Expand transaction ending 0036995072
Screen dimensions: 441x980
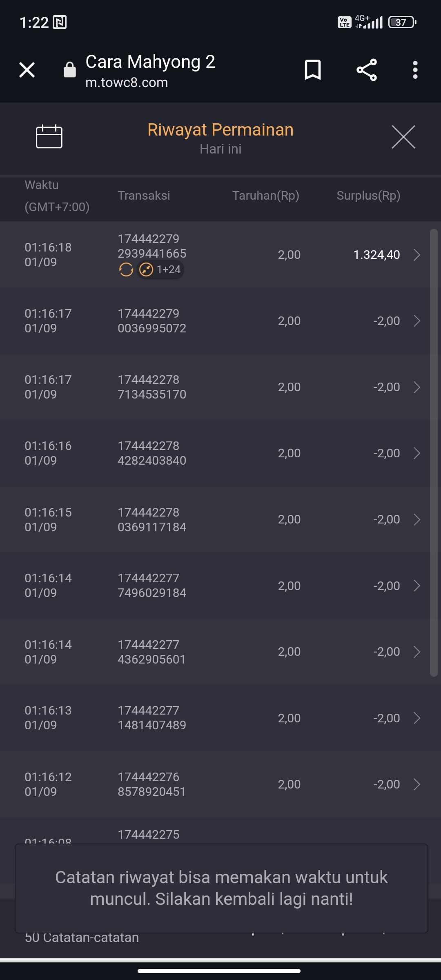tap(416, 321)
